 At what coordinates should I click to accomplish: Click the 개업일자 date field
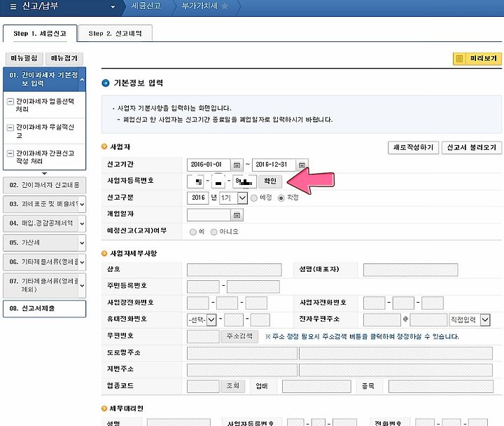pos(209,215)
